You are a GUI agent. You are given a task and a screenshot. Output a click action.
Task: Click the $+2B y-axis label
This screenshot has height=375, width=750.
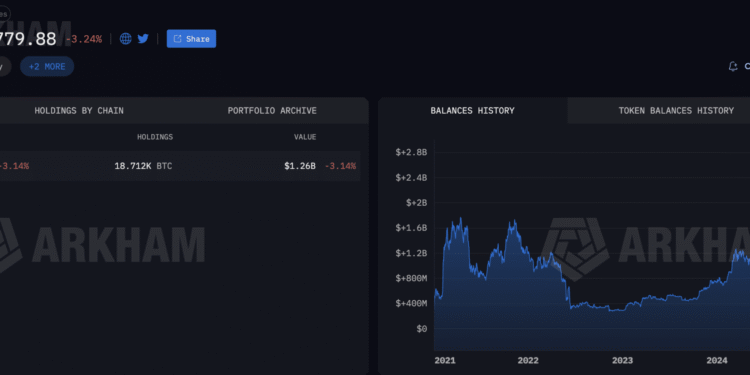point(416,202)
